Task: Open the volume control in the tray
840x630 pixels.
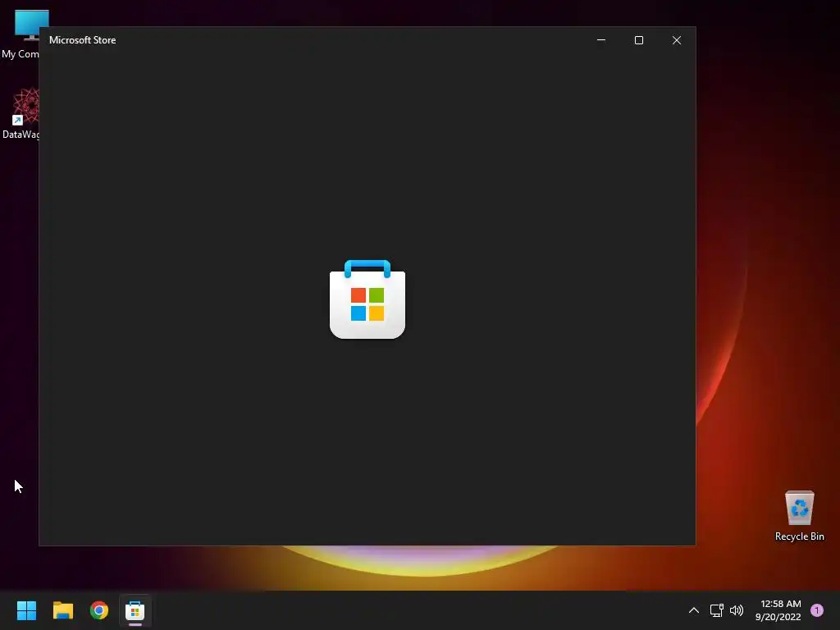Action: (737, 610)
